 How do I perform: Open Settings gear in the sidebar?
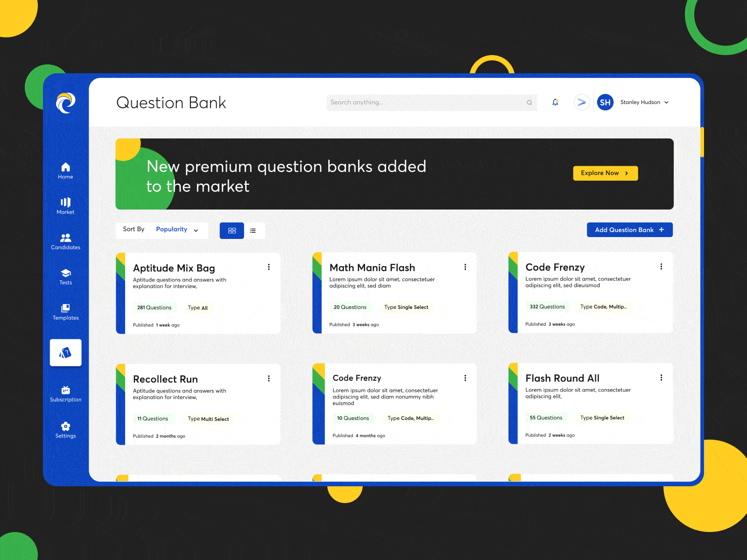click(65, 430)
